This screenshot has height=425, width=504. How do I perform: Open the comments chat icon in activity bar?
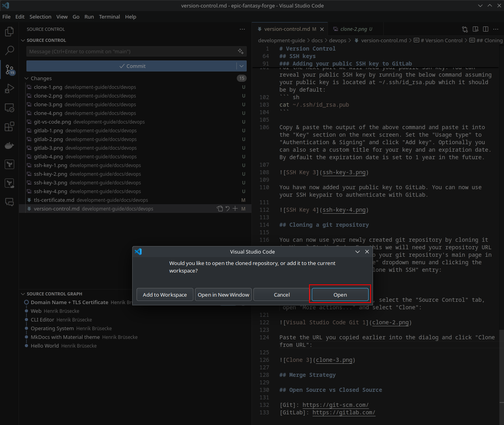(9, 202)
